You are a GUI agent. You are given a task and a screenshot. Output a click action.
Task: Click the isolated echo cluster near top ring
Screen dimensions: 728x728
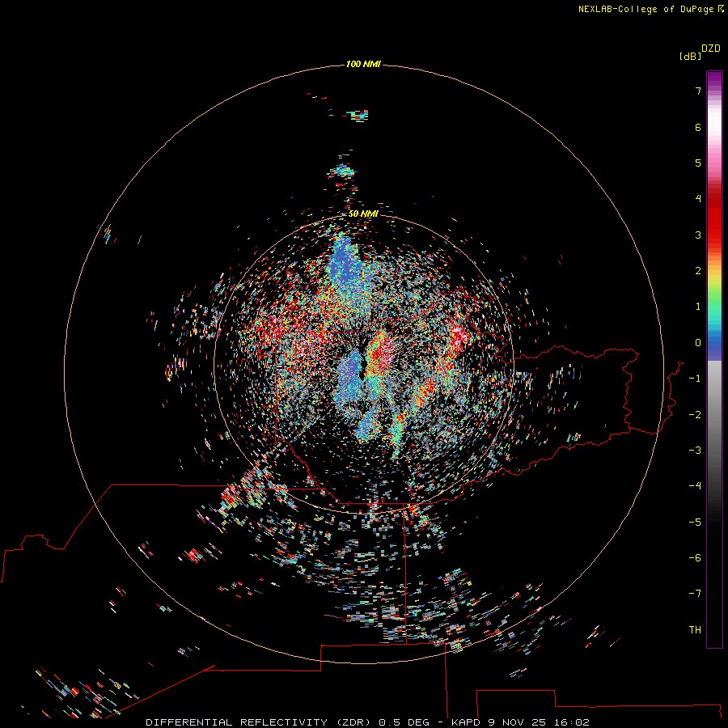tap(358, 115)
